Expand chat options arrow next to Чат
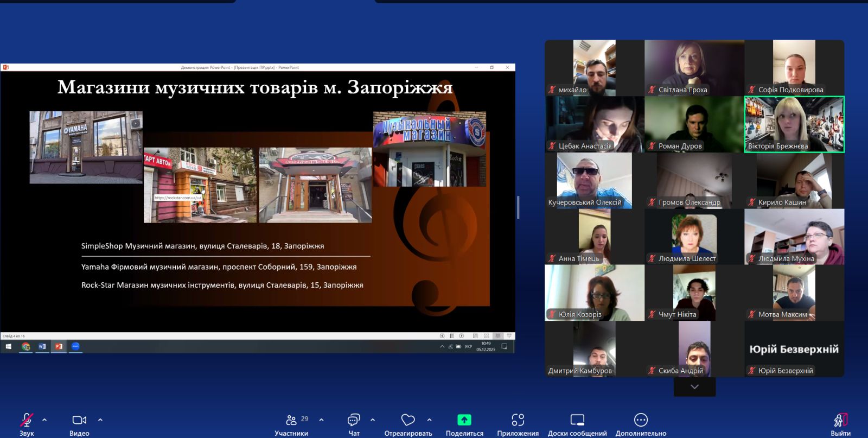 373,420
